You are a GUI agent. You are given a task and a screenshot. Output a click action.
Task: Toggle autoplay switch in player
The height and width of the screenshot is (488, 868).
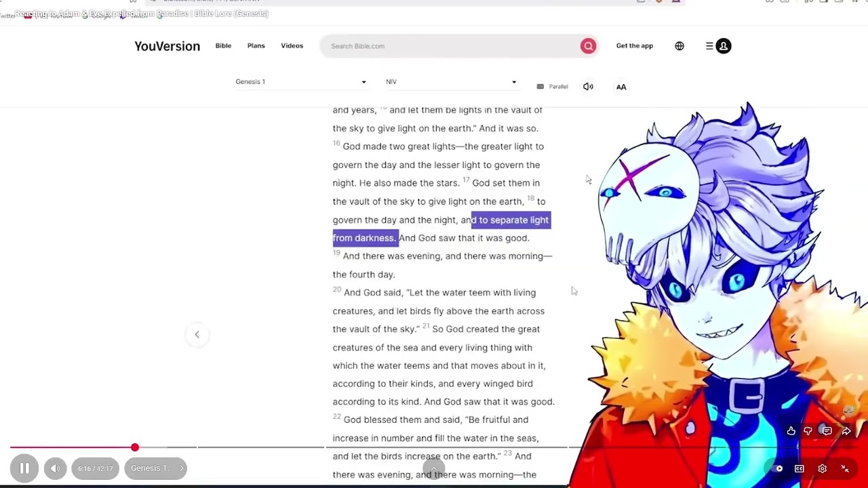click(776, 468)
